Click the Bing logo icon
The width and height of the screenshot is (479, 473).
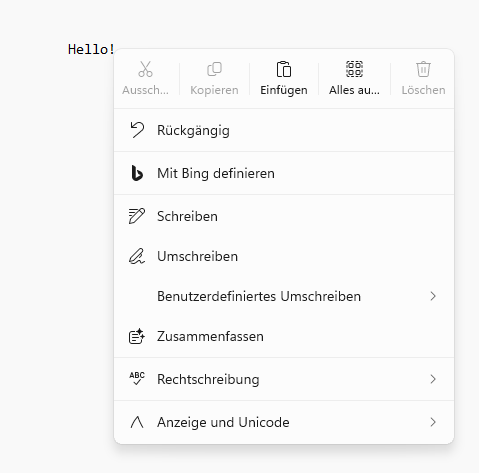(x=137, y=173)
